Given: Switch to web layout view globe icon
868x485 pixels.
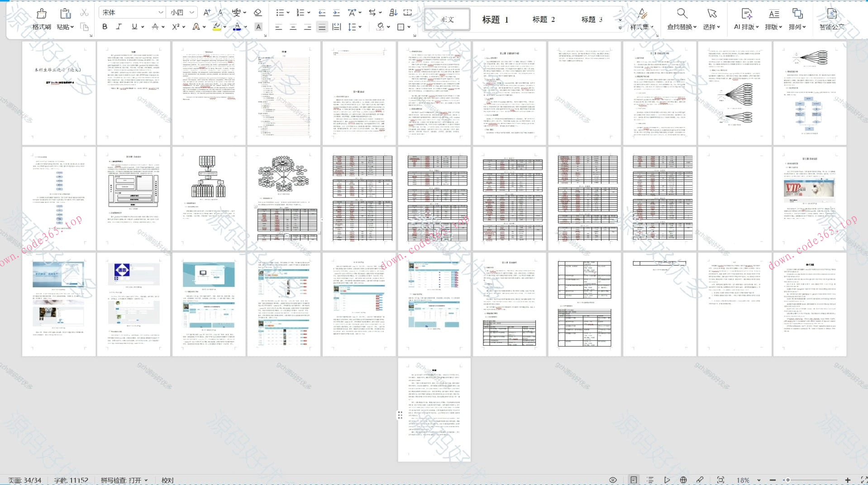Looking at the screenshot, I should [x=683, y=480].
